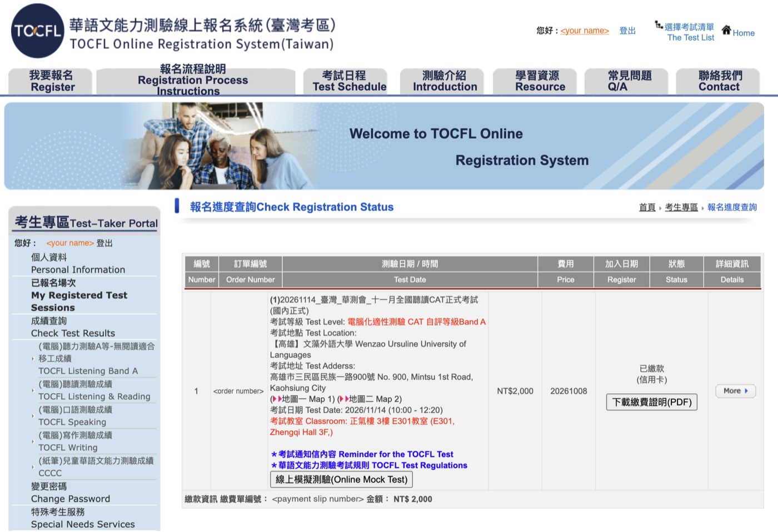
Task: Open The Test List icon link
Action: tap(685, 32)
